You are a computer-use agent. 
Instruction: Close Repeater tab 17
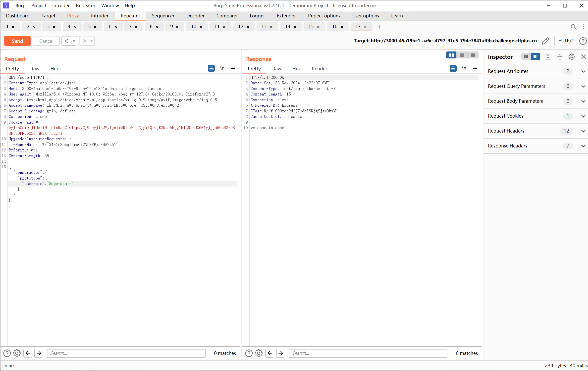[x=365, y=27]
